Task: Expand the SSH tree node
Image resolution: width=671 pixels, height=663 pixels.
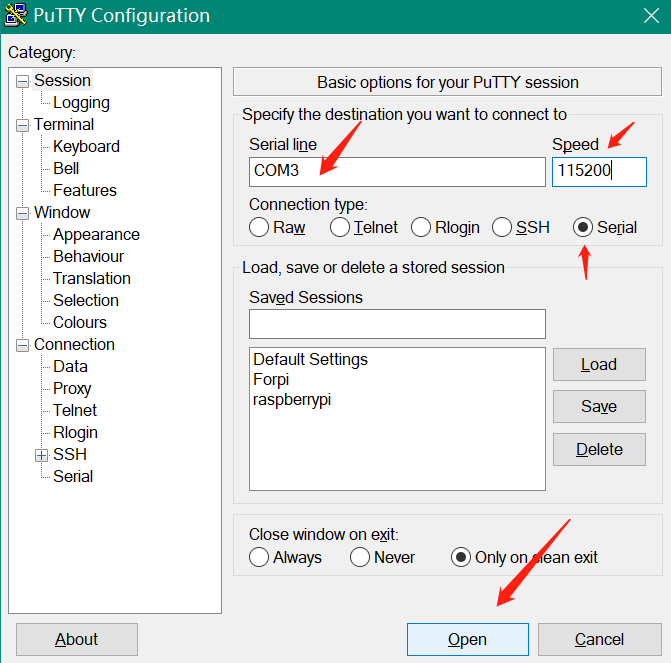Action: click(x=42, y=455)
